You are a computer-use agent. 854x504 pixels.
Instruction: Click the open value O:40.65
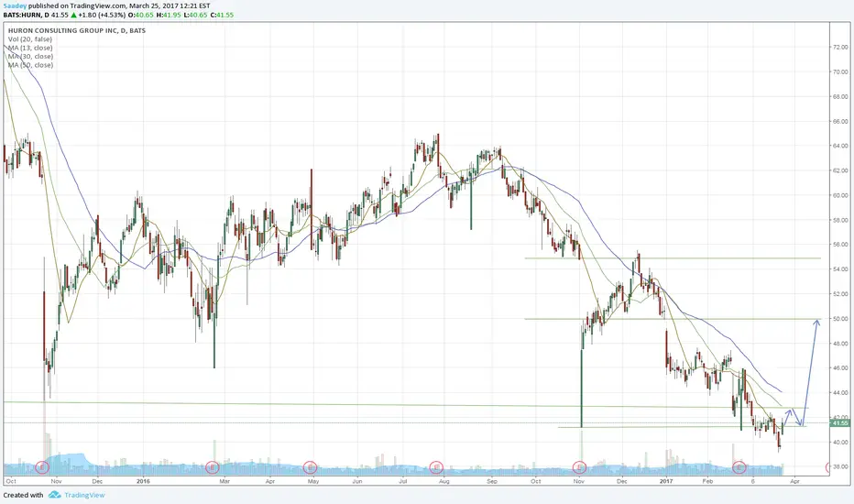(141, 15)
